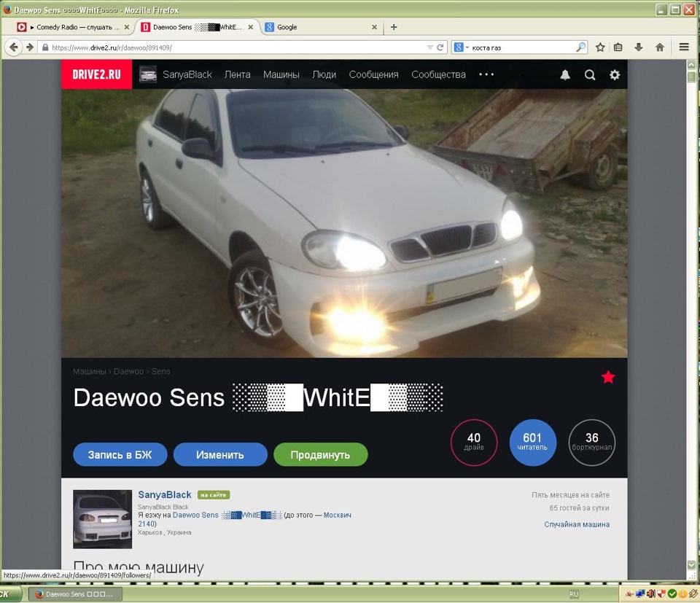Open the Машины menu item
The image size is (700, 603).
(281, 74)
